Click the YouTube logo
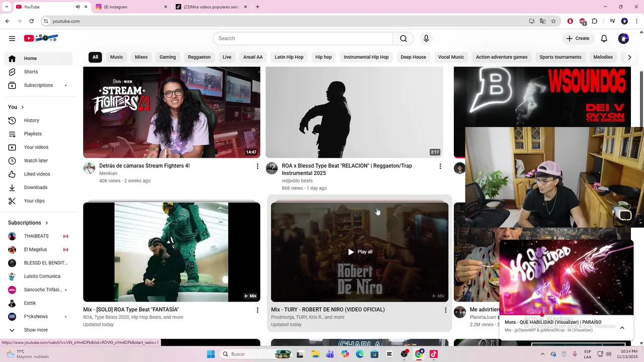The width and height of the screenshot is (644, 362). click(x=41, y=38)
